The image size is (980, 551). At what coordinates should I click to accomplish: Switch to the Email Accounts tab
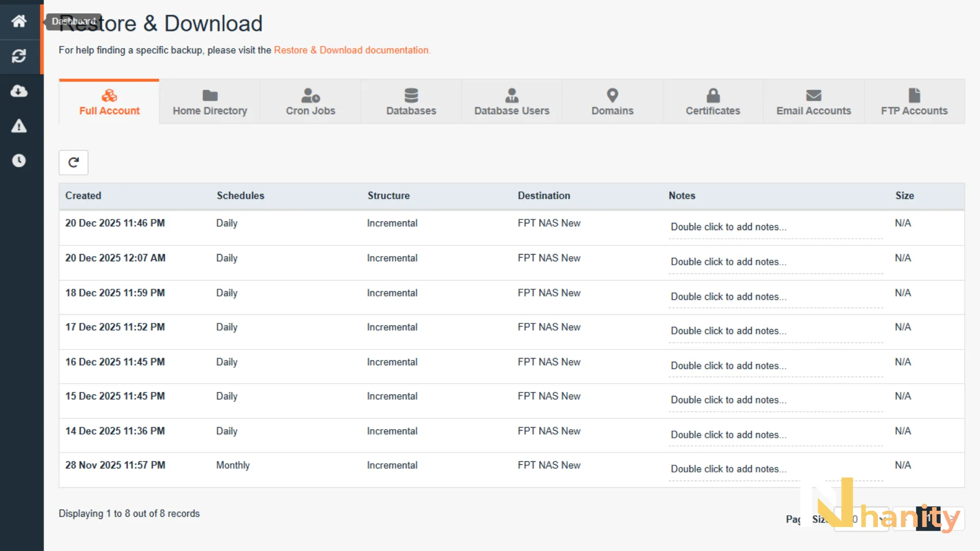pos(814,102)
